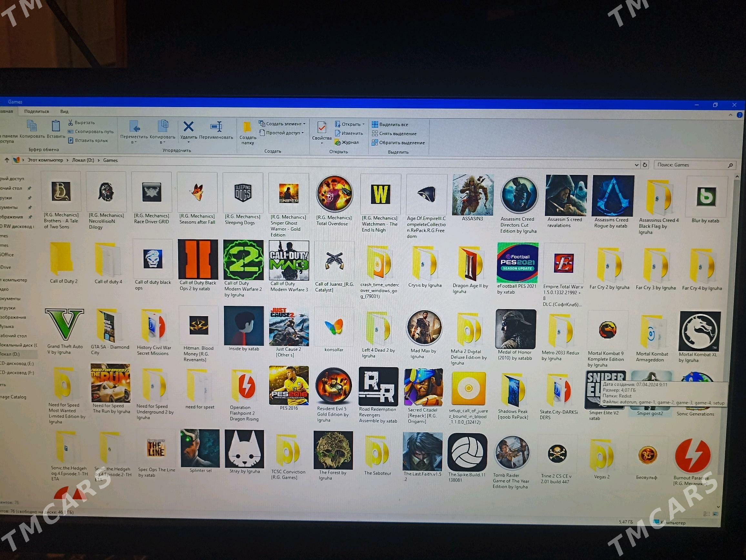The width and height of the screenshot is (746, 560).
Task: Select Need for Speed The Run icon
Action: pos(111,383)
